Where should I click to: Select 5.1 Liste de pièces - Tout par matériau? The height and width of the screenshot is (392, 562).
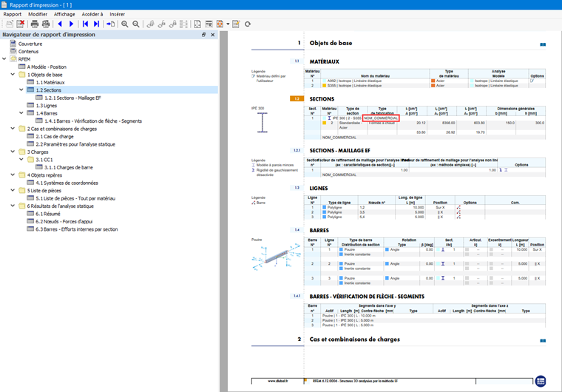[x=75, y=198]
